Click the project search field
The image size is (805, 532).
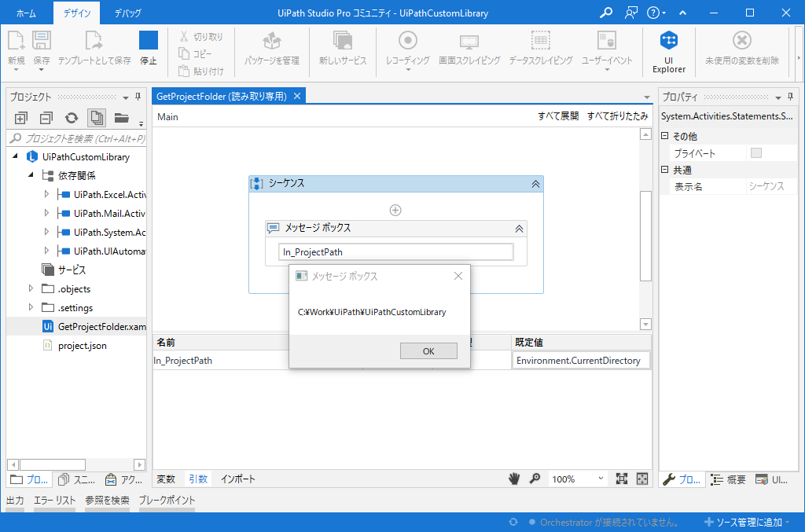click(77, 138)
